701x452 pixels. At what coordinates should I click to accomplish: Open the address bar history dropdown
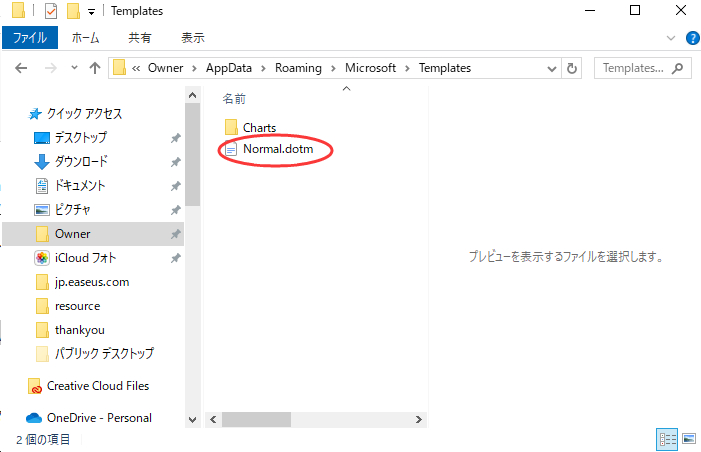(x=553, y=69)
